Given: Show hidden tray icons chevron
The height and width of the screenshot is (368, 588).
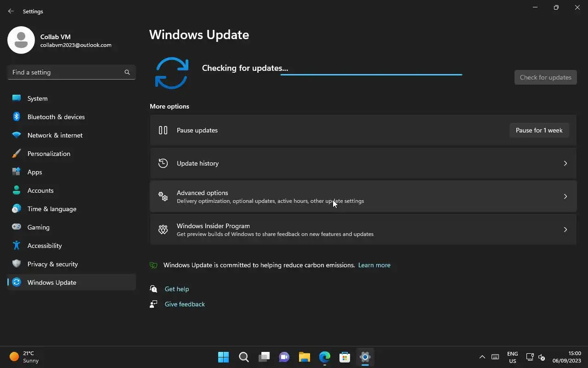Looking at the screenshot, I should (x=482, y=357).
